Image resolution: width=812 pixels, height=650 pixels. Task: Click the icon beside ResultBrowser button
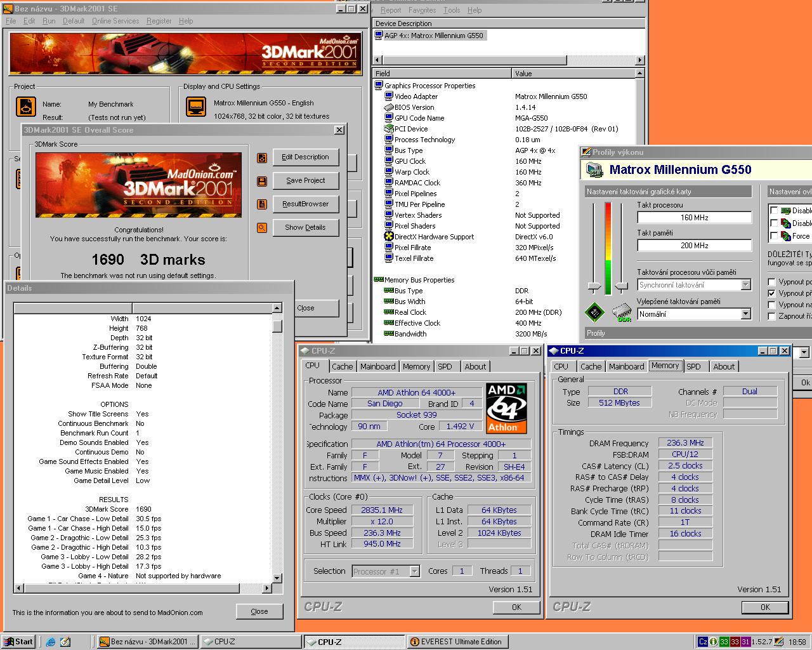261,204
